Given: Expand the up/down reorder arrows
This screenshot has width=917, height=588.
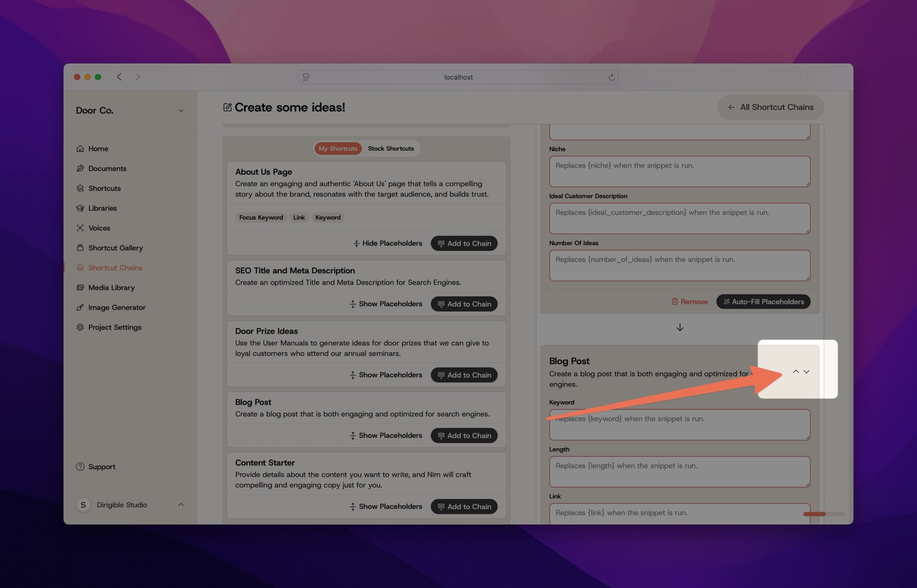Looking at the screenshot, I should [x=801, y=371].
